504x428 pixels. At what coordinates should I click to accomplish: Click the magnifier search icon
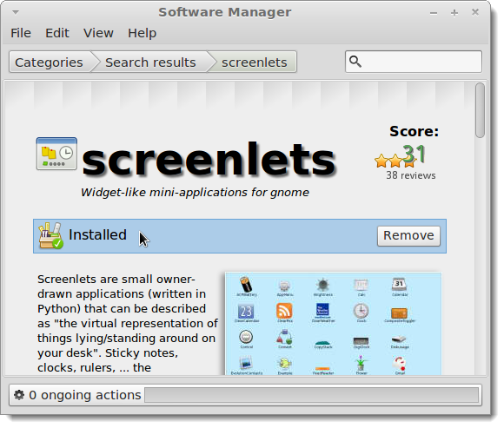[355, 62]
